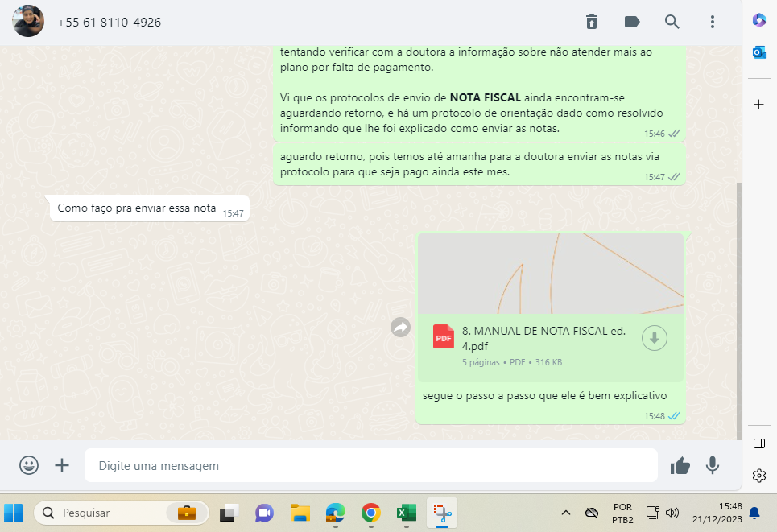Open the PDF preview thumbnail

tap(551, 274)
